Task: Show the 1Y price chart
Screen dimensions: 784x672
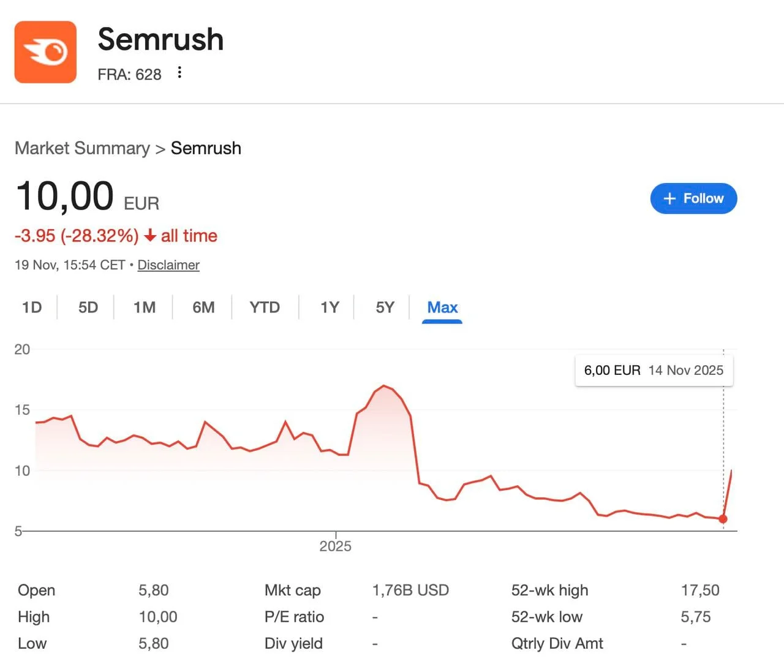Action: (330, 308)
